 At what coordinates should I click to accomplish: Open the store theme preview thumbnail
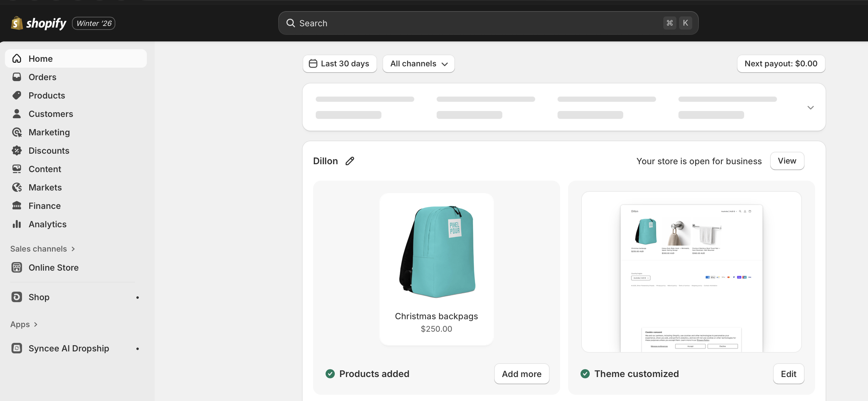click(x=691, y=272)
